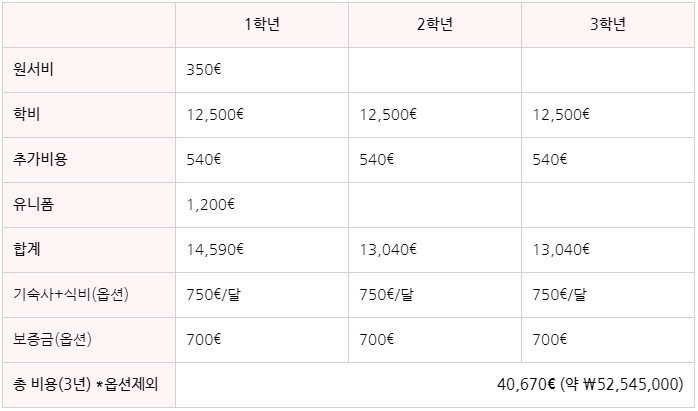Select the 3학년 column header
This screenshot has width=698, height=411.
(608, 24)
